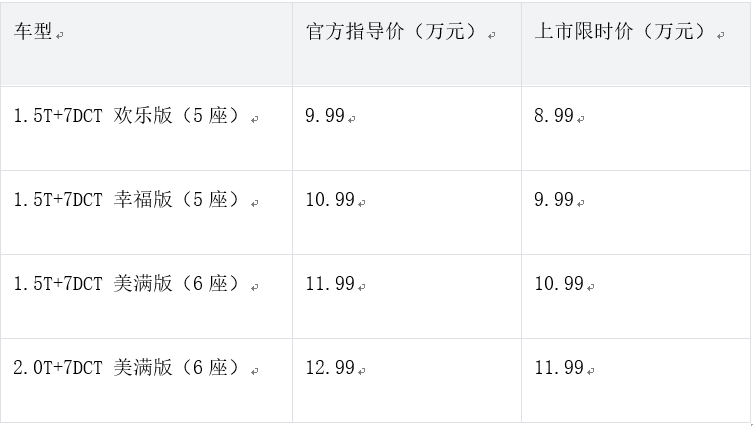
Task: Select the 官方指导价（万元） column header
Action: [394, 32]
